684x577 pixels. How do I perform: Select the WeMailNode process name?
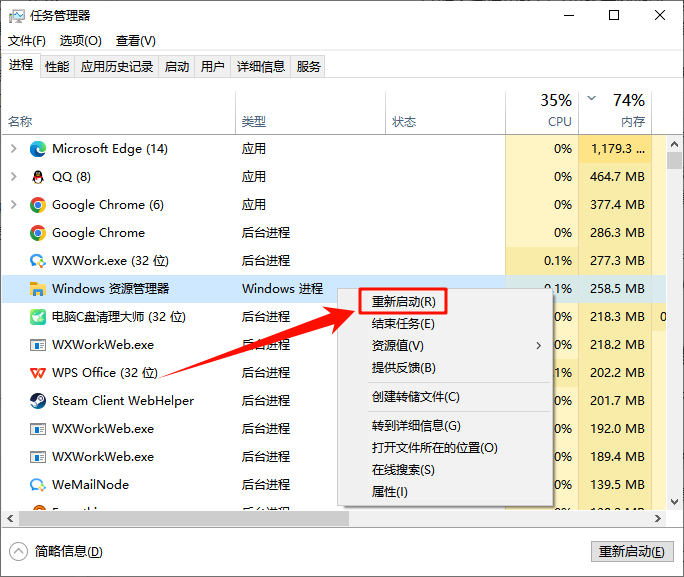(x=90, y=485)
